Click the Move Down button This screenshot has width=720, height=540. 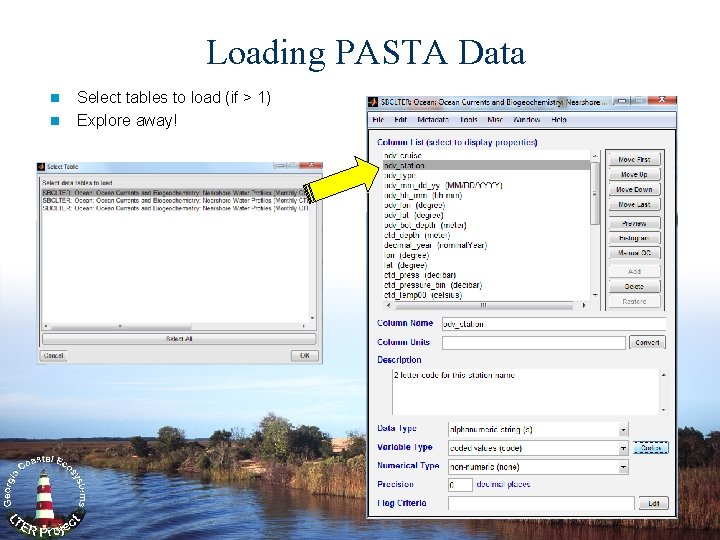(x=634, y=189)
